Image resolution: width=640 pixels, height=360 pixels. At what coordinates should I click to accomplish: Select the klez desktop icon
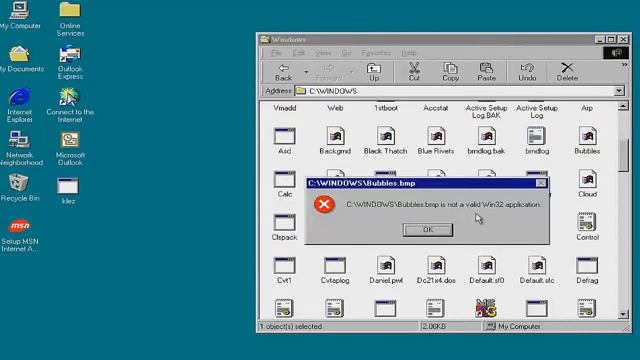[x=68, y=191]
